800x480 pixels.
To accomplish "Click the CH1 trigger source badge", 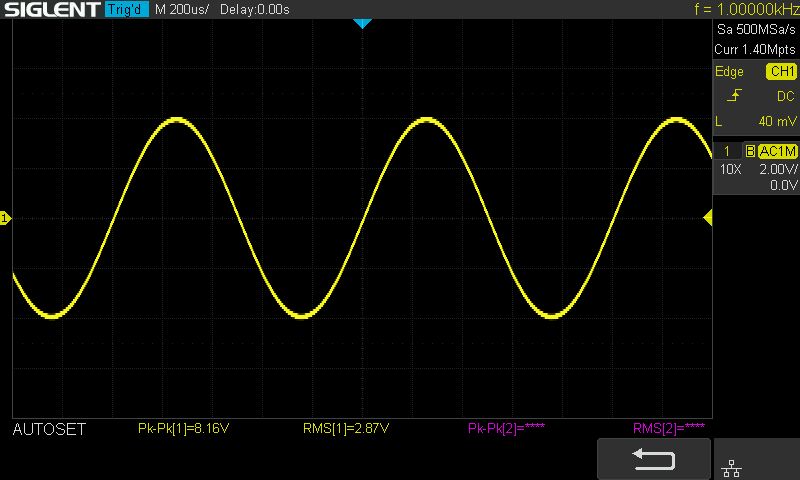I will click(782, 71).
